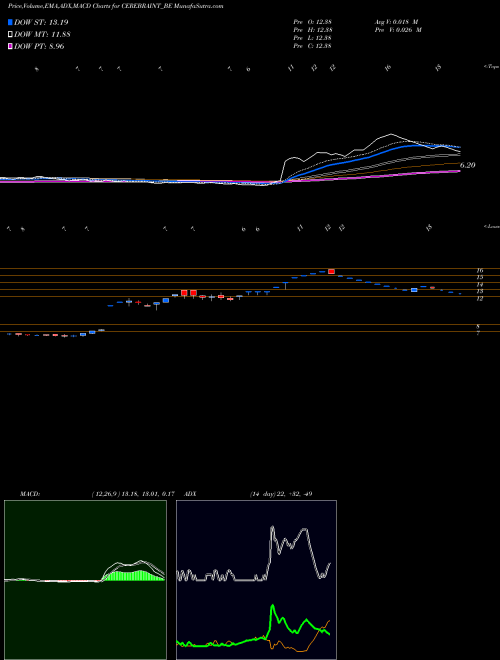Click the price level 7 axis label
Image resolution: width=500 pixels, height=660 pixels.
coord(478,333)
